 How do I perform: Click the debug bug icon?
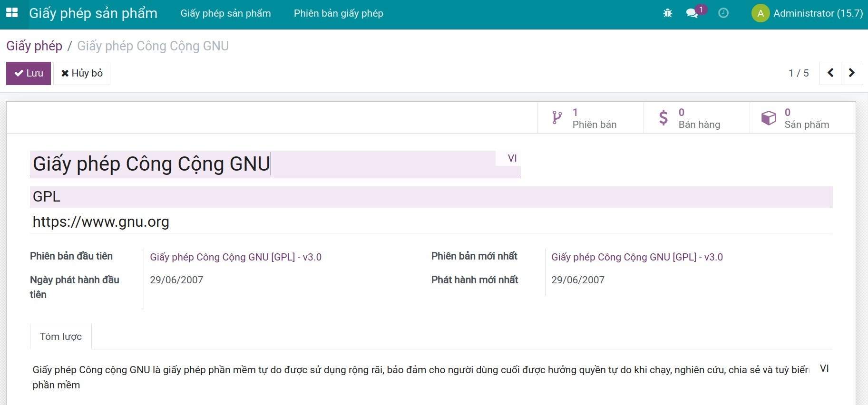tap(668, 13)
